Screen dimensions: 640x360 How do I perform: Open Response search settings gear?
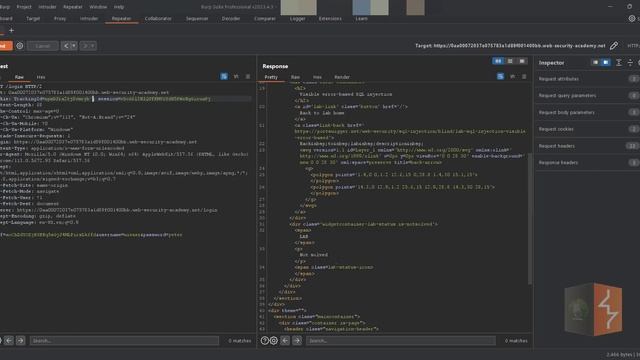pyautogui.click(x=273, y=340)
